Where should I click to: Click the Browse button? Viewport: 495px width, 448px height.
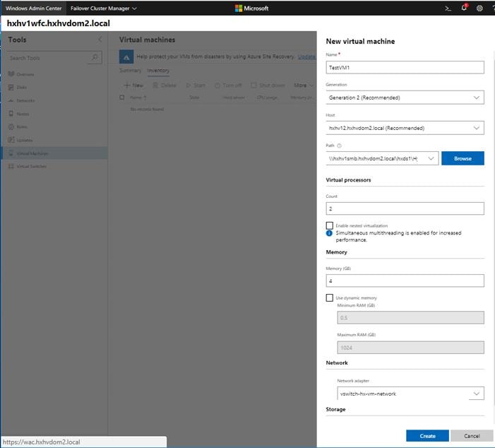point(463,158)
